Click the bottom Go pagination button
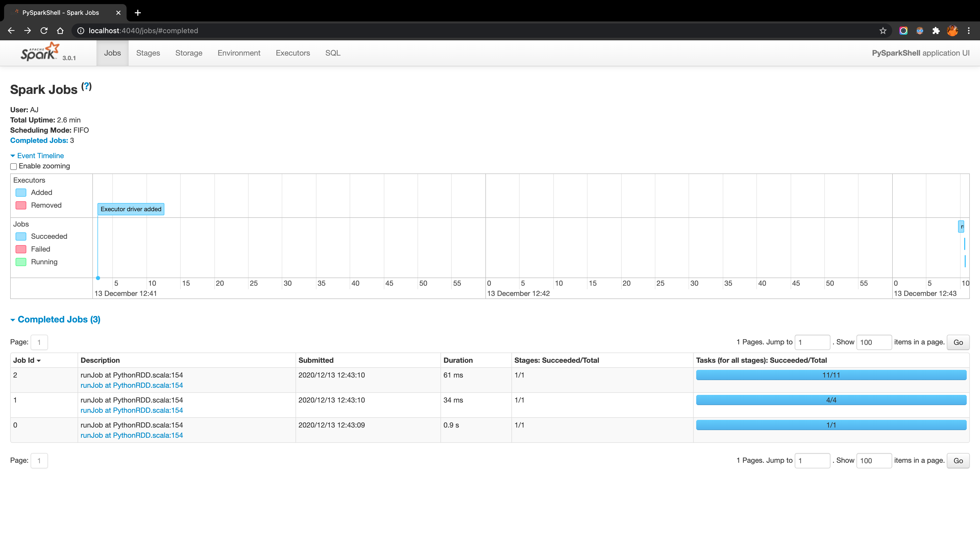 [958, 460]
